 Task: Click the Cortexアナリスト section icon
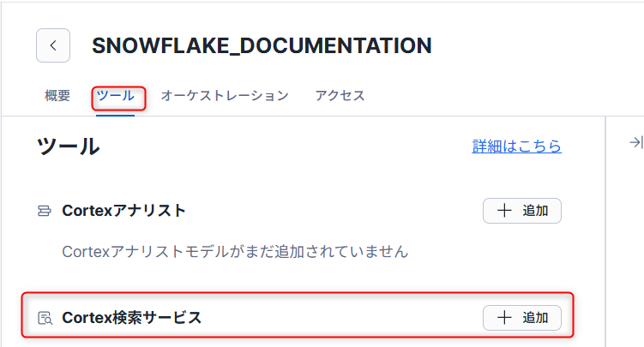[45, 211]
